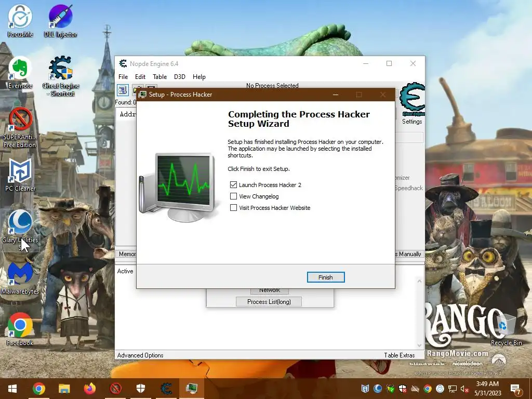Open Windows Security shield in taskbar
Image resolution: width=532 pixels, height=399 pixels.
coord(141,389)
